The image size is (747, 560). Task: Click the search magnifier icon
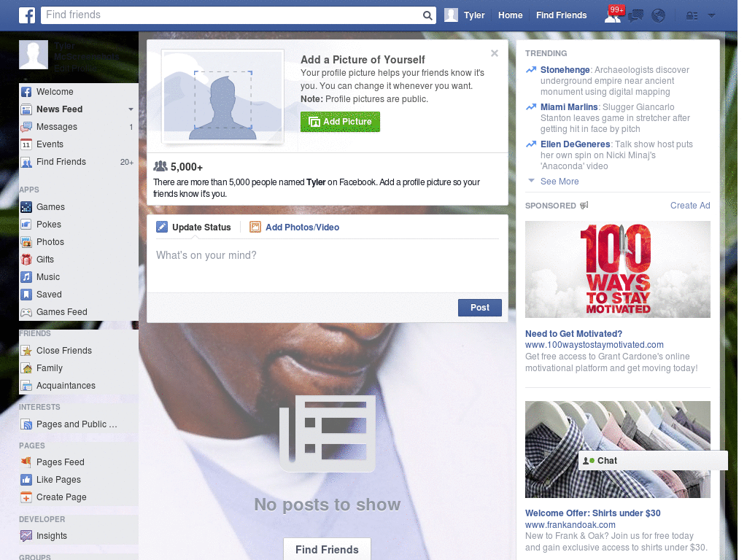point(427,15)
